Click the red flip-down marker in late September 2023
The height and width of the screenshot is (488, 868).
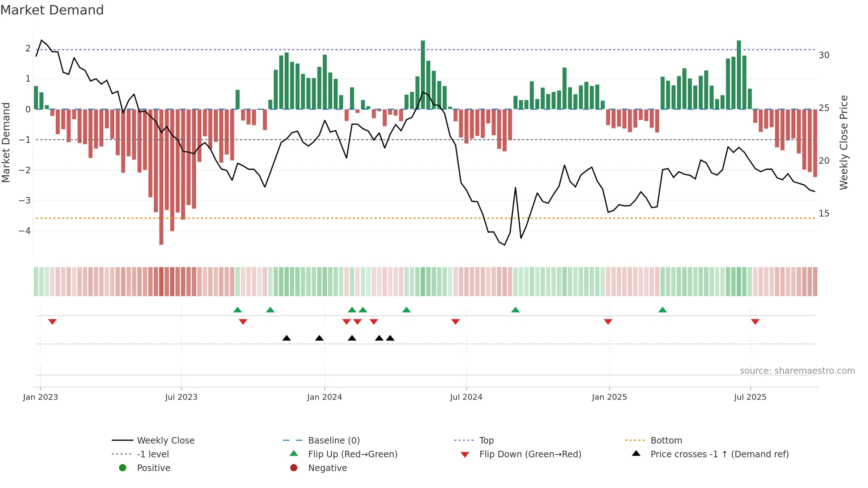tap(243, 322)
